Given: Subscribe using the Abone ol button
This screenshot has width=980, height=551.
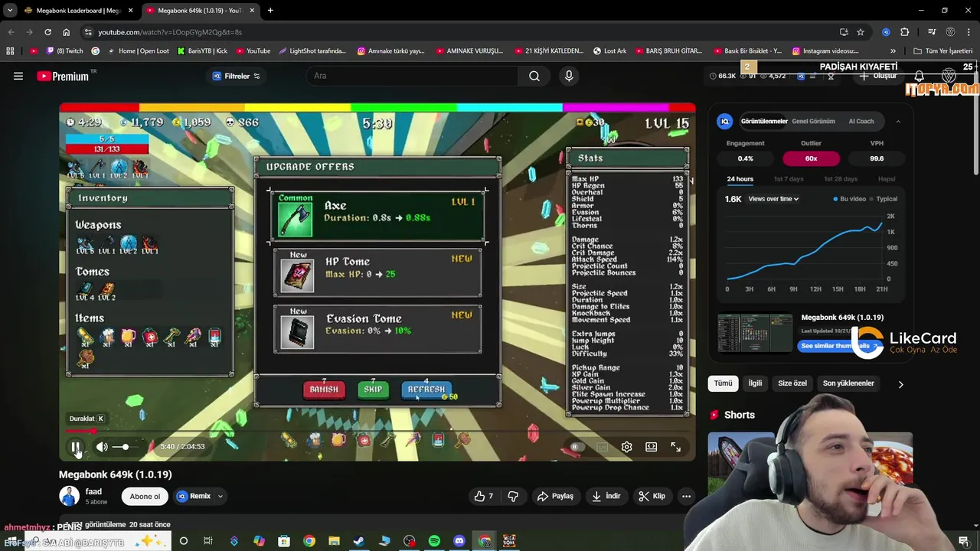Looking at the screenshot, I should [145, 496].
